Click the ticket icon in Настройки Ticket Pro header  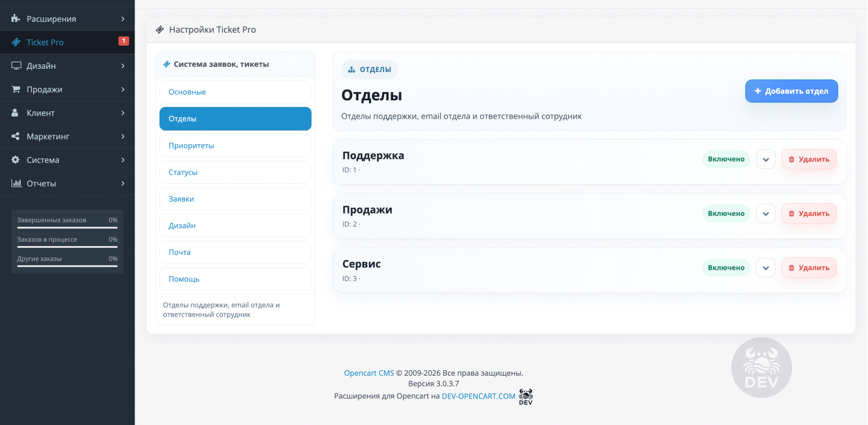159,30
